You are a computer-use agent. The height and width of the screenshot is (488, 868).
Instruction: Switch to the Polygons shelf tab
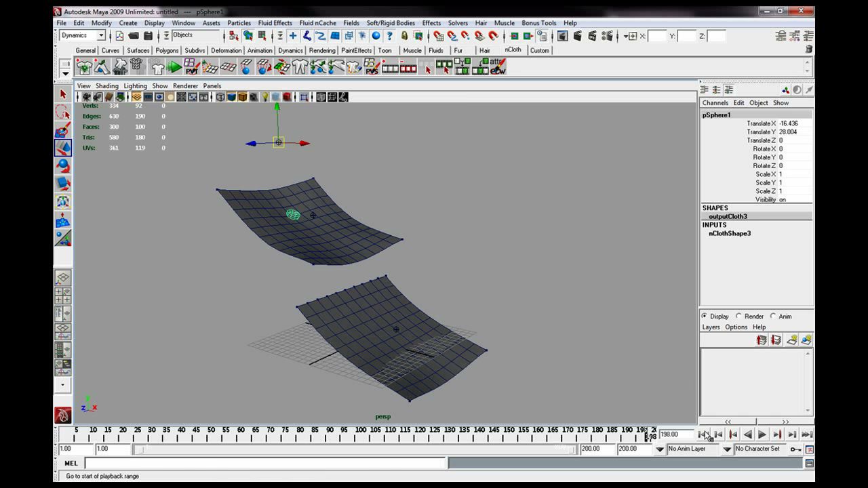click(167, 50)
